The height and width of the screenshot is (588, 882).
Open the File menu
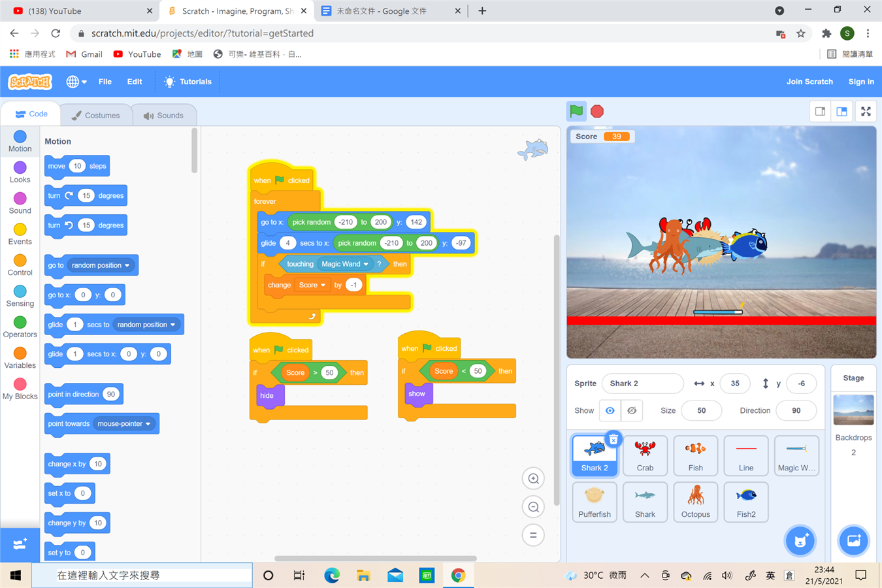click(105, 82)
